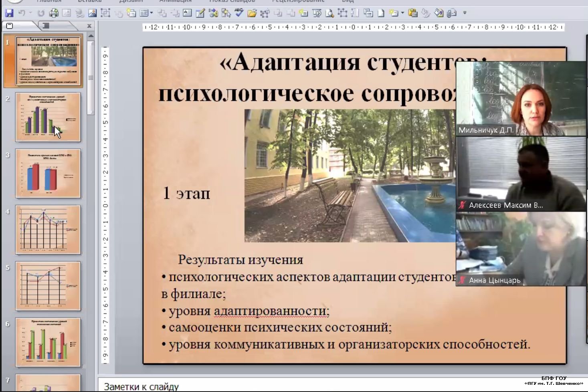Expand the new slide dropdown arrow
Image resolution: width=588 pixels, height=392 pixels.
(403, 13)
